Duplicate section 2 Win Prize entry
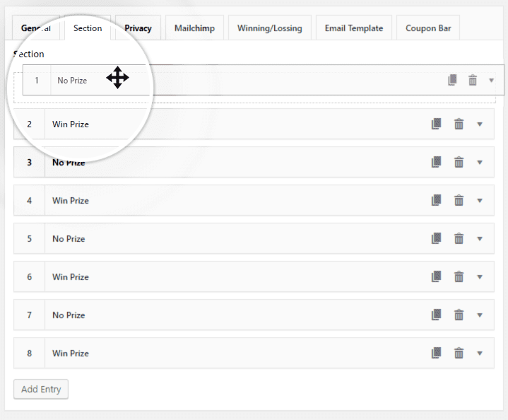Image resolution: width=508 pixels, height=420 pixels. (437, 124)
